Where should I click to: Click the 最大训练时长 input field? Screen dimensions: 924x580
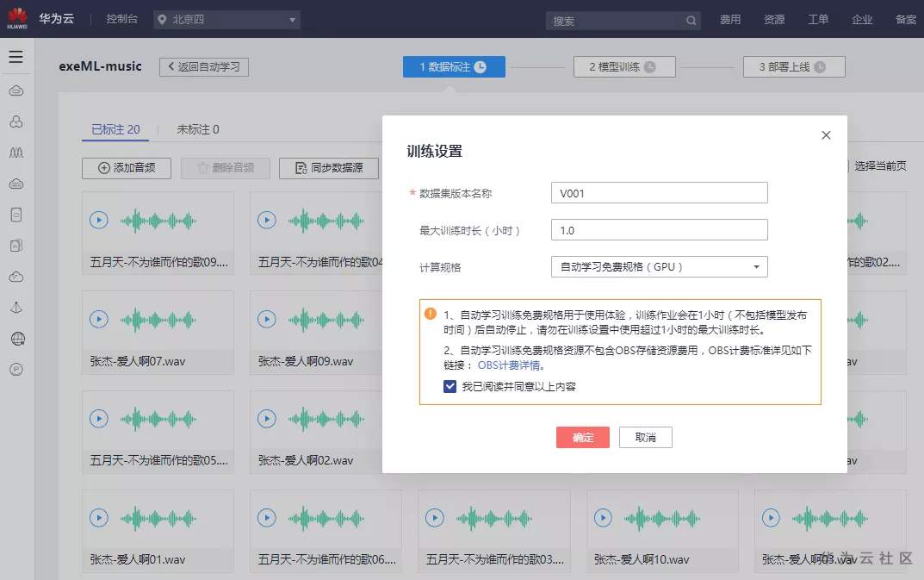[x=660, y=229]
